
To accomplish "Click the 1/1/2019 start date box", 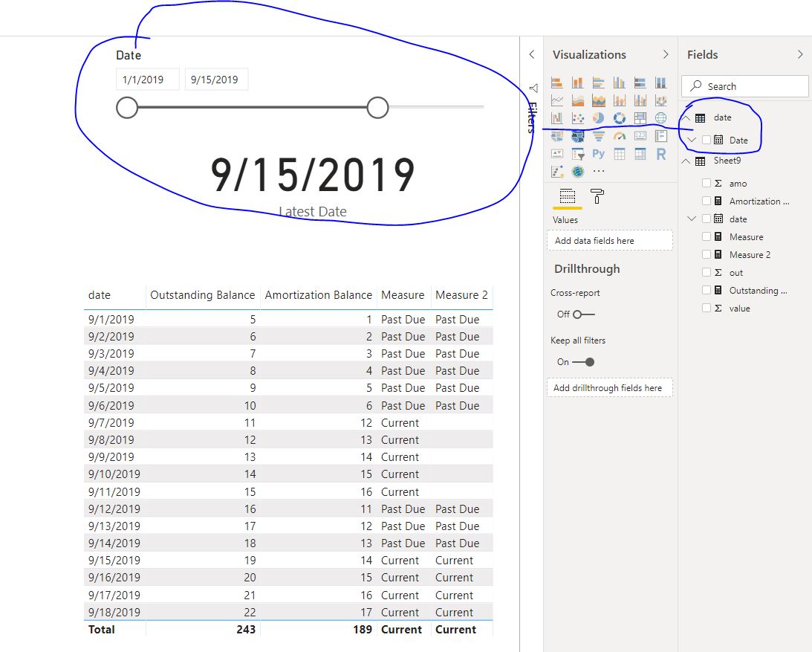I will (x=148, y=80).
